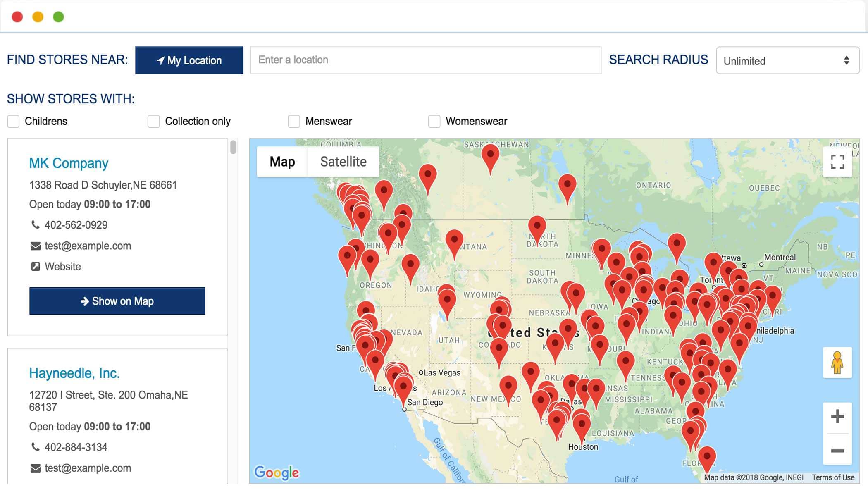
Task: Click MK Company email envelope icon
Action: pos(36,246)
